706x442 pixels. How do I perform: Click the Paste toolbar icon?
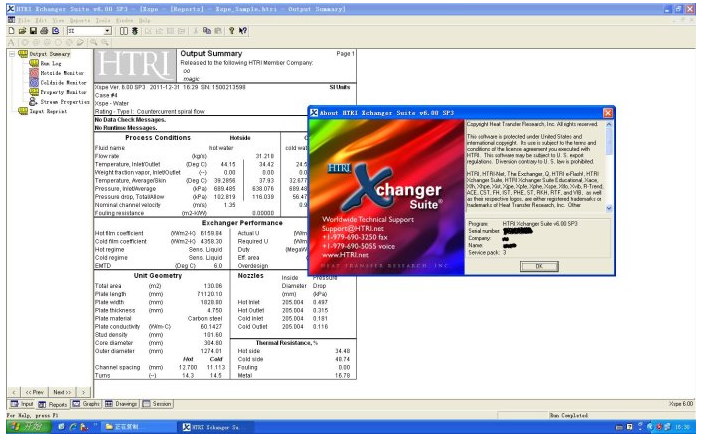pos(217,31)
